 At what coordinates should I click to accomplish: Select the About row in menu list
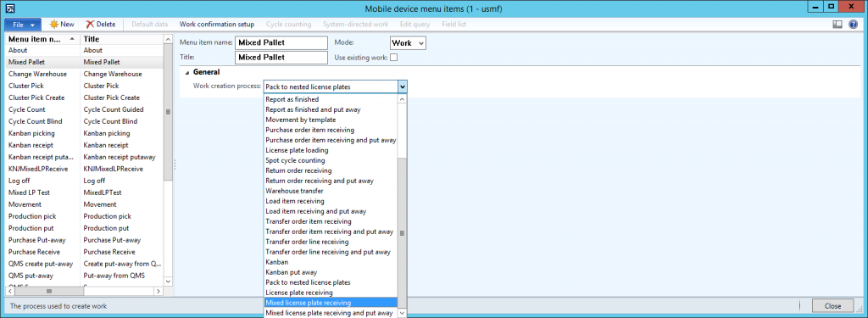pyautogui.click(x=84, y=50)
